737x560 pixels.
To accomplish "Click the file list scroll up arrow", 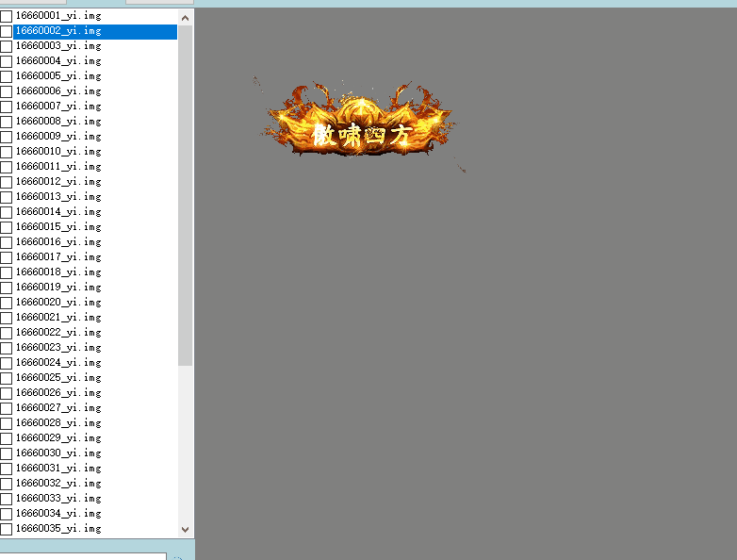I will coord(185,18).
